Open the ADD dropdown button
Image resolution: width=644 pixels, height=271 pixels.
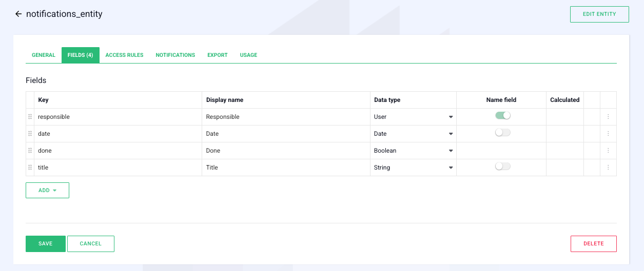tap(47, 190)
